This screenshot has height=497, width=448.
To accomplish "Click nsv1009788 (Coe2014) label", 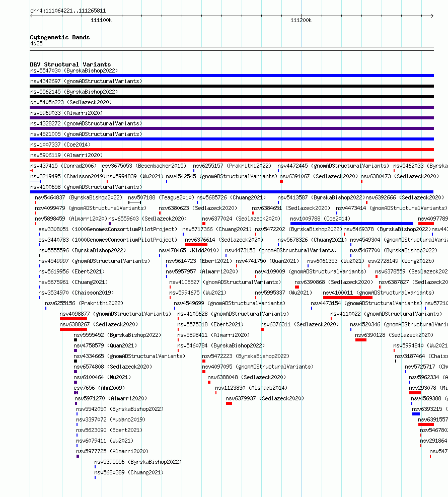I will pos(320,219).
